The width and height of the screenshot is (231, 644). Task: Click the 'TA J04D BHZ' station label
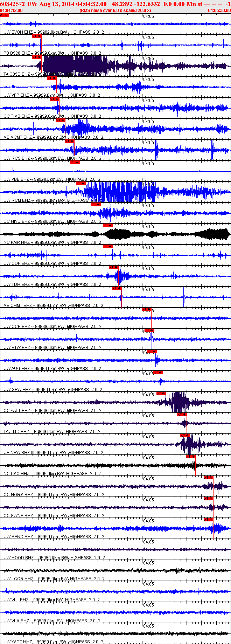(x=16, y=432)
